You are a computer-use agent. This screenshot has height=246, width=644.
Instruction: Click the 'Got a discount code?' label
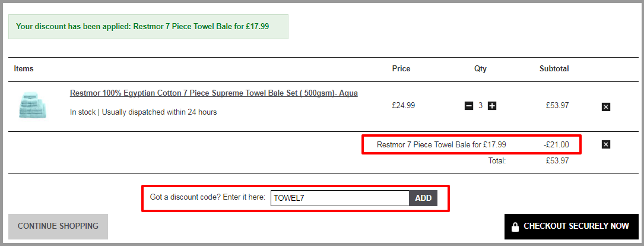[x=207, y=197]
